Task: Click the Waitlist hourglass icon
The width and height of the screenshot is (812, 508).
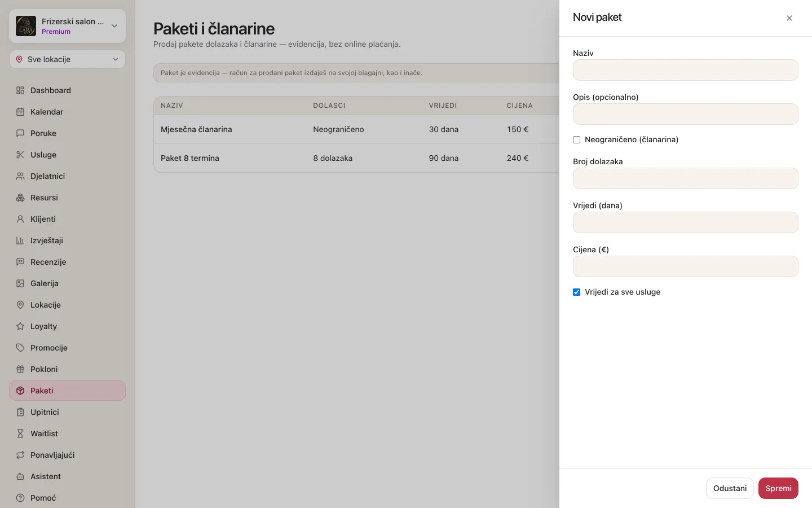Action: tap(20, 433)
